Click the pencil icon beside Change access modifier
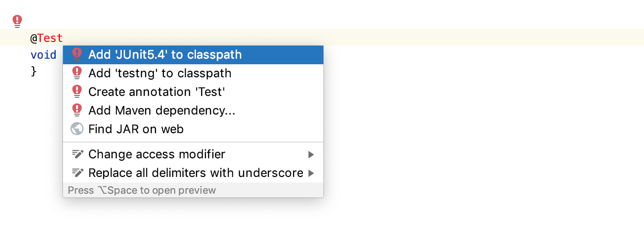Viewport: 644px width, 231px height. 77,154
